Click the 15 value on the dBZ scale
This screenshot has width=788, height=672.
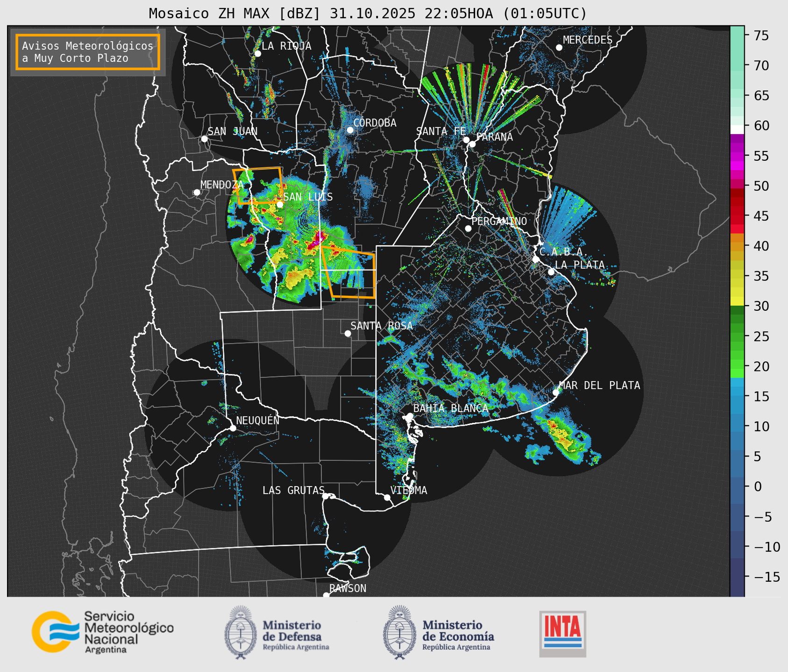tap(761, 396)
